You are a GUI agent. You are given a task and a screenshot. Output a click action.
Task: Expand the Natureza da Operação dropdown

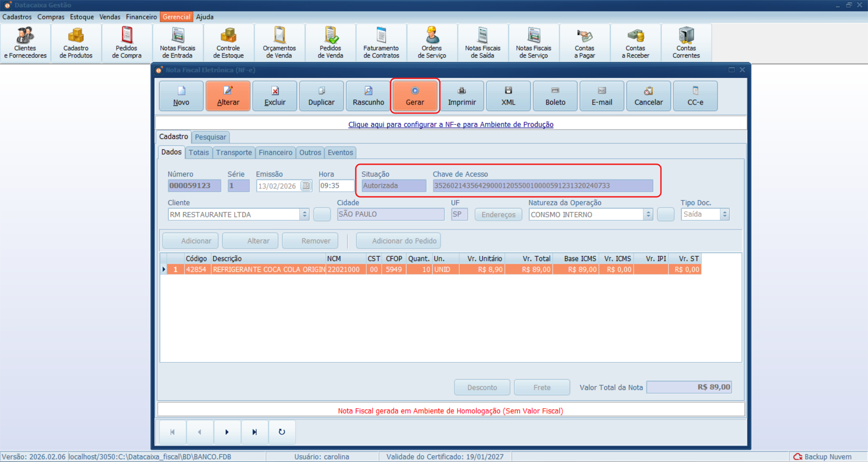click(648, 214)
